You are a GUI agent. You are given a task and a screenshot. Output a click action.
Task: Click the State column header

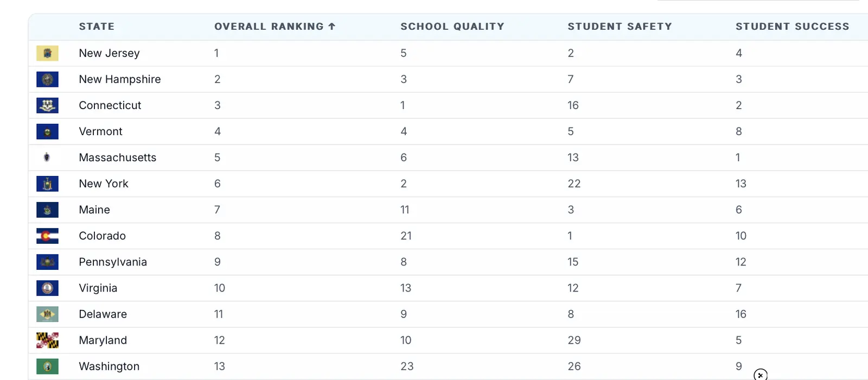coord(97,27)
